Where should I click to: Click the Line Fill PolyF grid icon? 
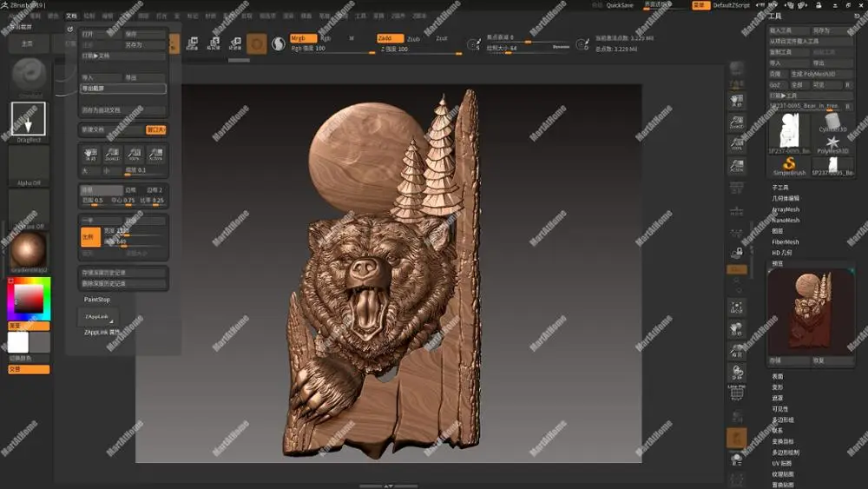tap(737, 393)
